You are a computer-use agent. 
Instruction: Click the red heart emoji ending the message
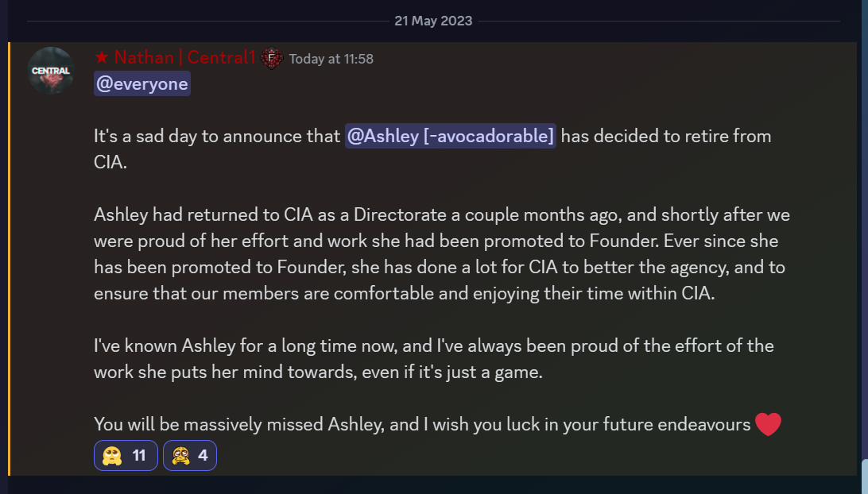click(x=768, y=424)
